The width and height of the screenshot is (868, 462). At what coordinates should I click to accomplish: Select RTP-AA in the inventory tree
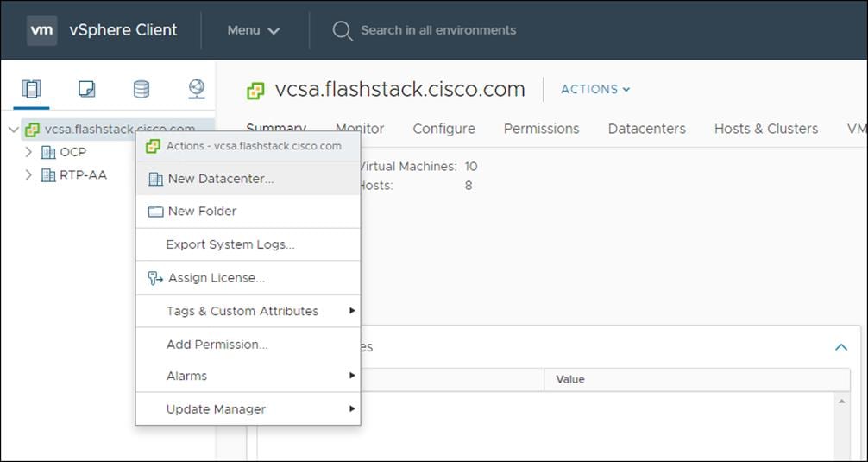83,175
